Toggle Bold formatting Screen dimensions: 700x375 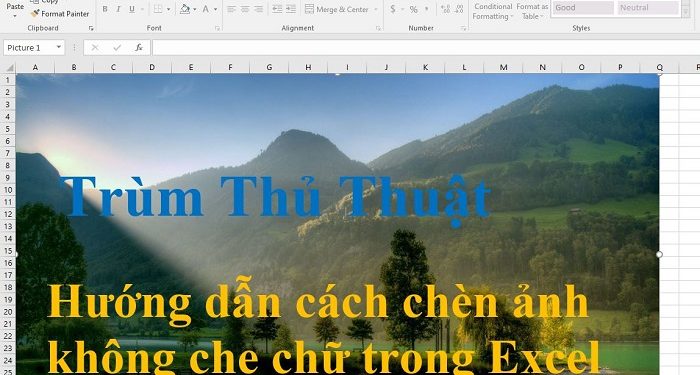[x=105, y=9]
